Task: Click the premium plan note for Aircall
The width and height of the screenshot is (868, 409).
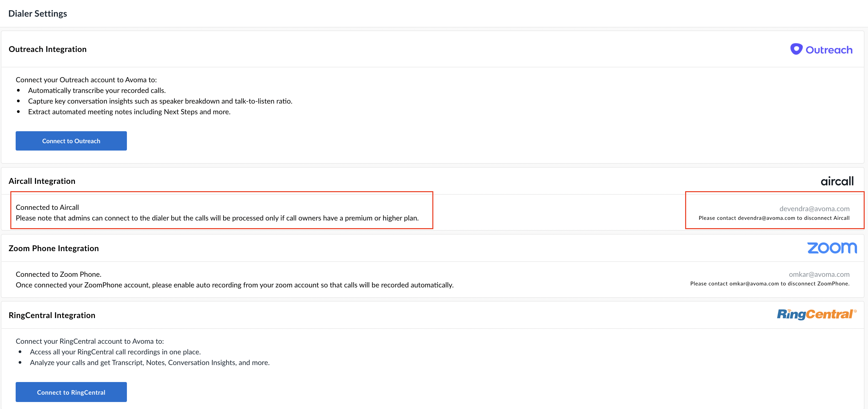Action: tap(217, 218)
